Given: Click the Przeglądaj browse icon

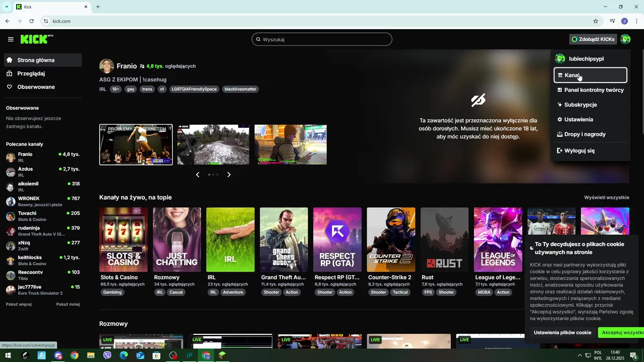Looking at the screenshot, I should coord(10,73).
